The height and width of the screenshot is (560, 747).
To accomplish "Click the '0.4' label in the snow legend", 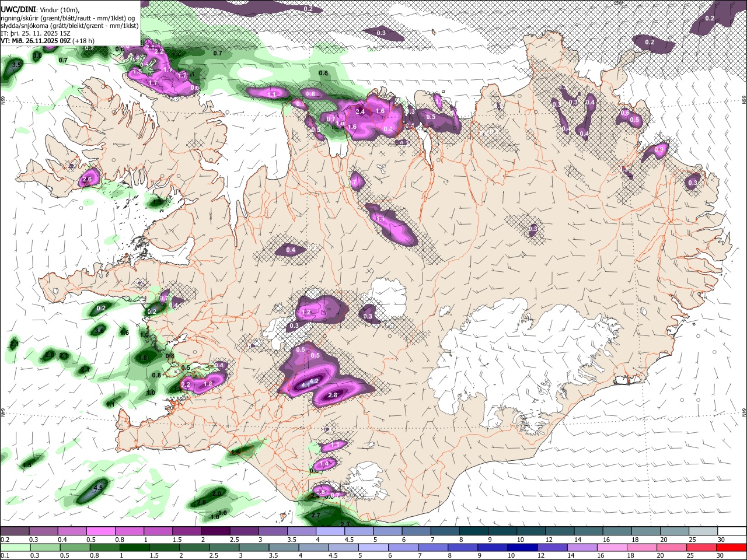I will pyautogui.click(x=62, y=540).
